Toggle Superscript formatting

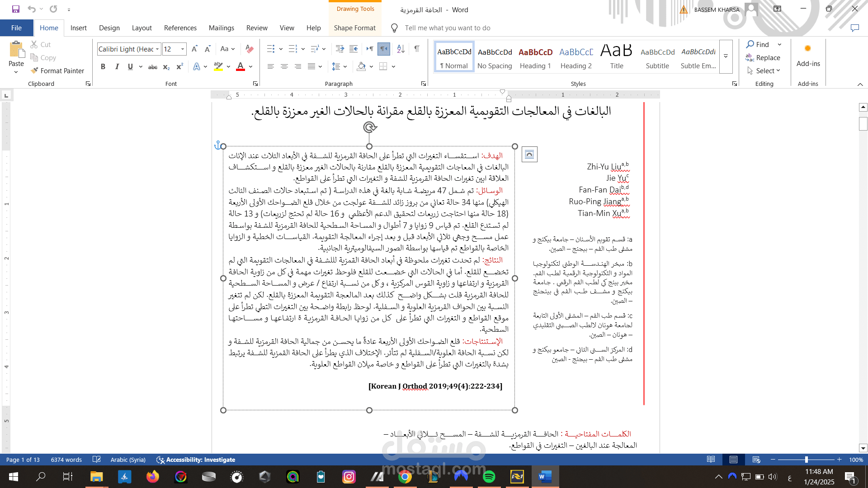[x=179, y=66]
